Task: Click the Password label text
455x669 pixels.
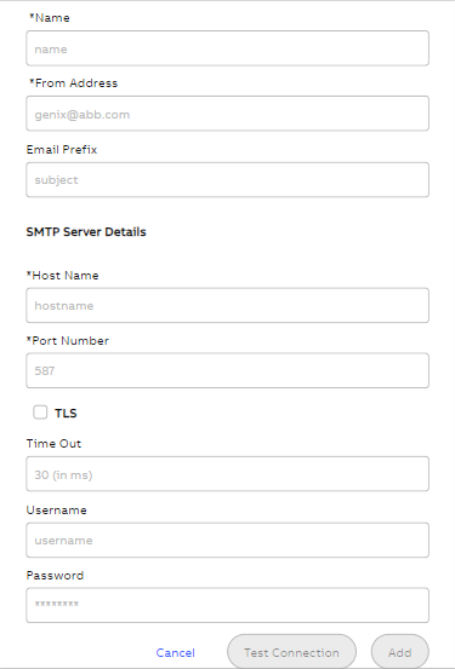Action: tap(55, 576)
